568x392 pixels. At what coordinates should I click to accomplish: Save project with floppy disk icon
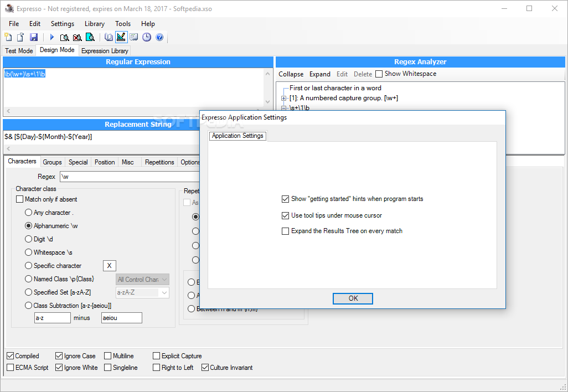coord(34,37)
